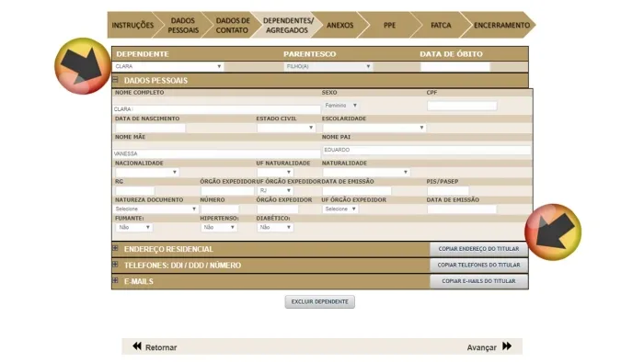Click the Avançar double-arrow icon

tap(507, 346)
